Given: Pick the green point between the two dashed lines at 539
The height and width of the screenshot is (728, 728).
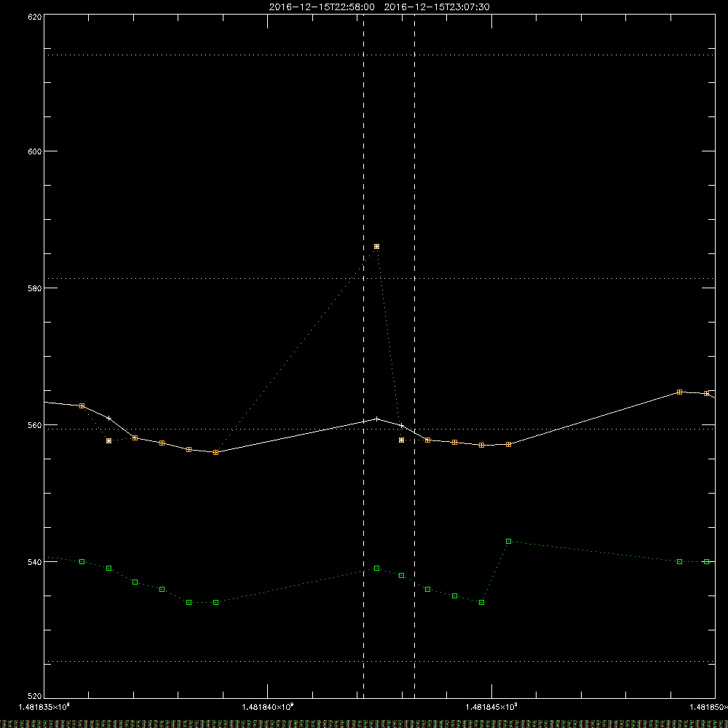Looking at the screenshot, I should point(376,569).
